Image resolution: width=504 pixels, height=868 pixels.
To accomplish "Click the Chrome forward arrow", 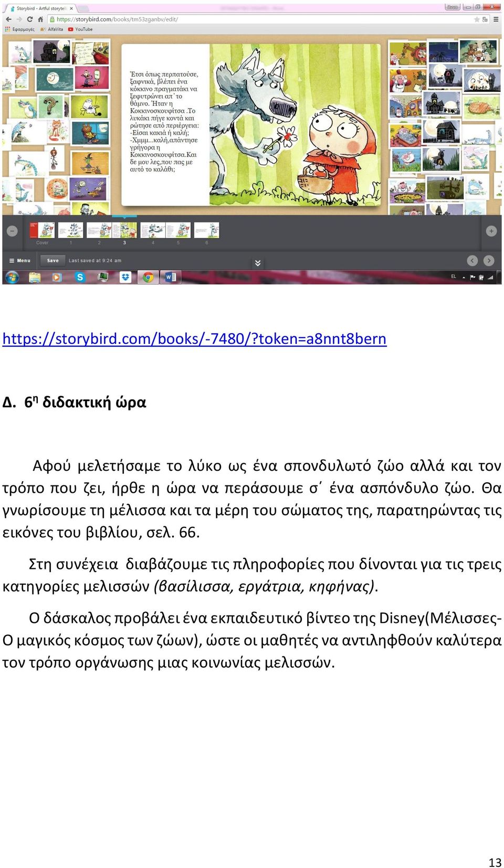I will (19, 19).
